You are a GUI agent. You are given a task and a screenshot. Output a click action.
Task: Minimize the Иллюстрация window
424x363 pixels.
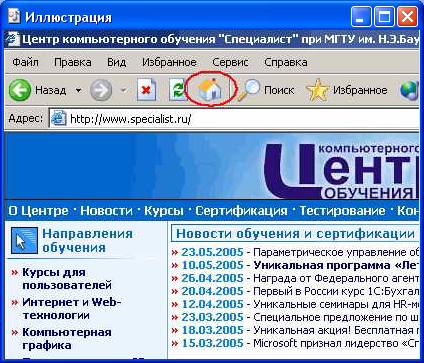pyautogui.click(x=361, y=17)
